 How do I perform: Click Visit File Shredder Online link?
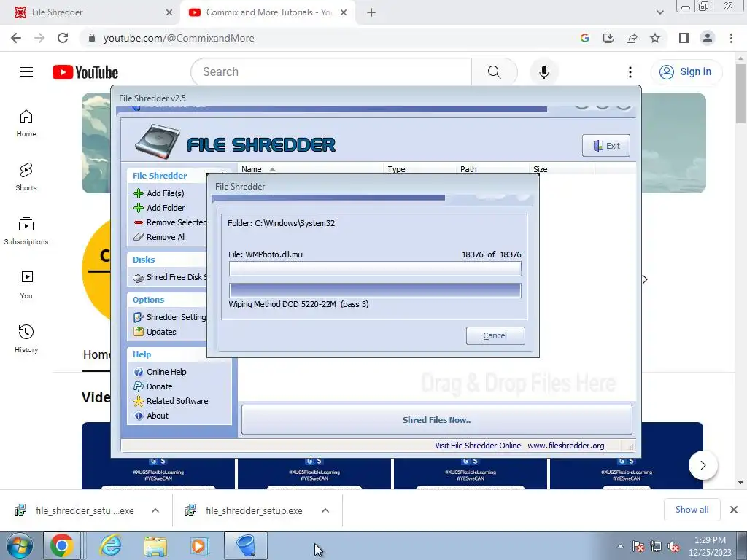[x=478, y=446]
